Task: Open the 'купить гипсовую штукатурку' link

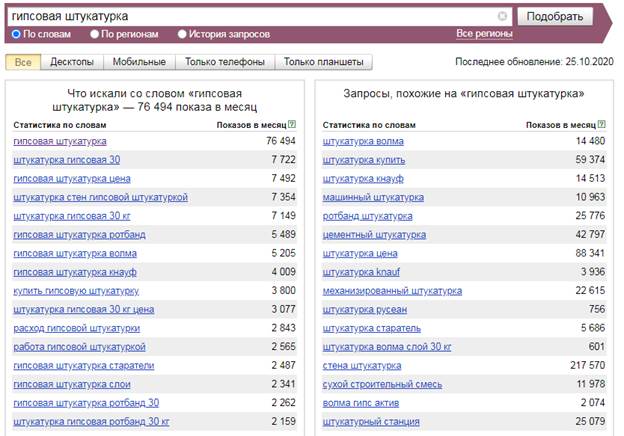Action: (76, 291)
